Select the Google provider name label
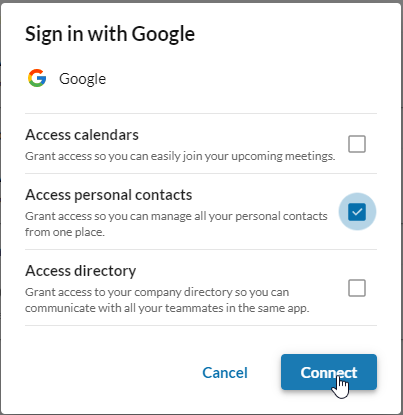The image size is (403, 415). [83, 79]
